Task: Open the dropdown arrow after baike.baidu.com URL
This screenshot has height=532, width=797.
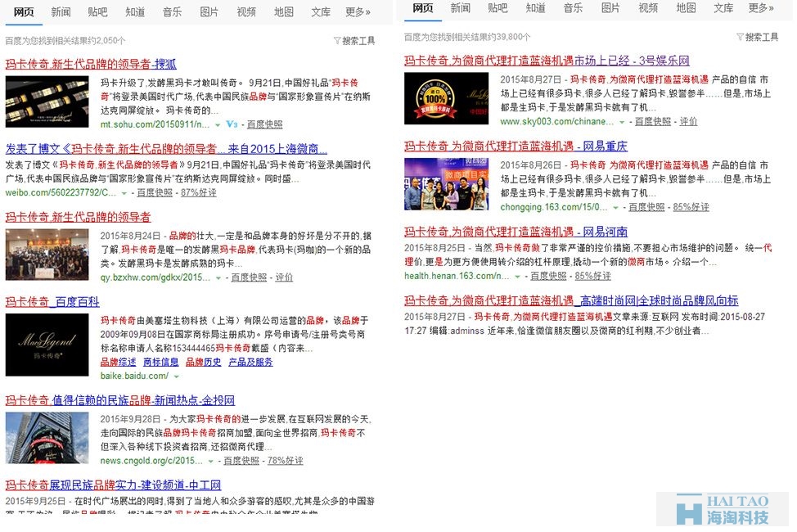Action: 177,376
